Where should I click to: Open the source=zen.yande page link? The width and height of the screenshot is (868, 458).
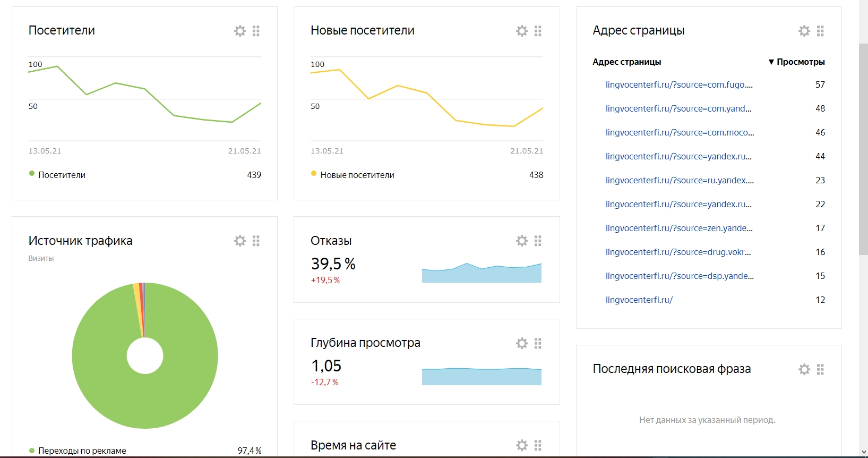point(679,228)
